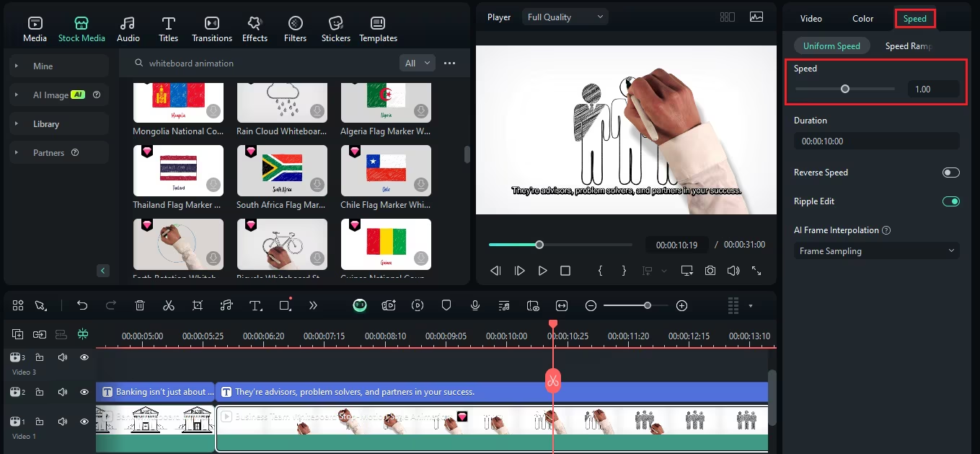
Task: Open the AI Frame Interpolation dropdown
Action: [876, 250]
